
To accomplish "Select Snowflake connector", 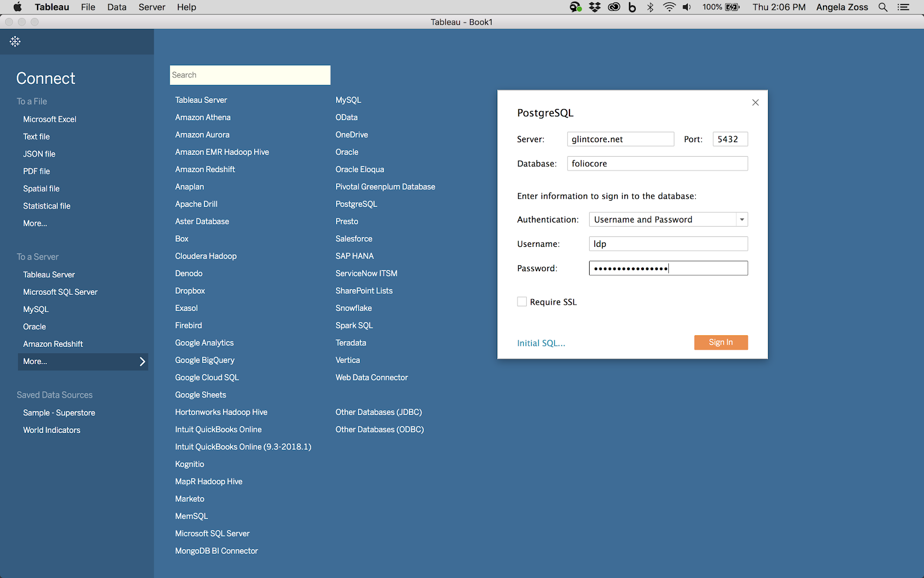I will click(353, 308).
